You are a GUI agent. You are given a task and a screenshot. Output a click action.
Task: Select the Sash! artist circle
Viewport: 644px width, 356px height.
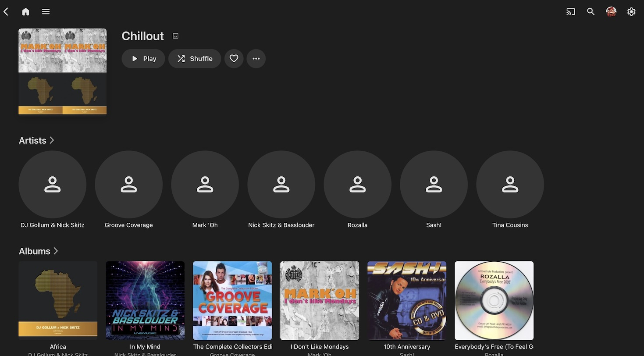[x=434, y=185]
